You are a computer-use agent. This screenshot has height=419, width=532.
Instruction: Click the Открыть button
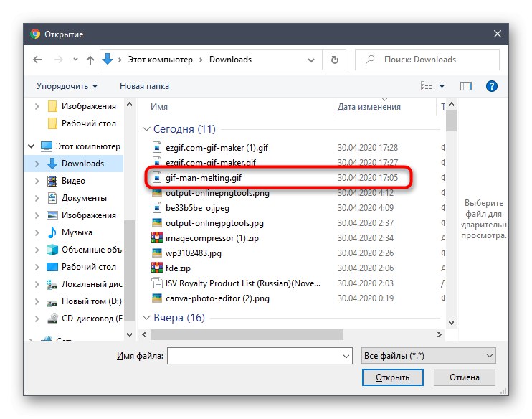point(393,377)
